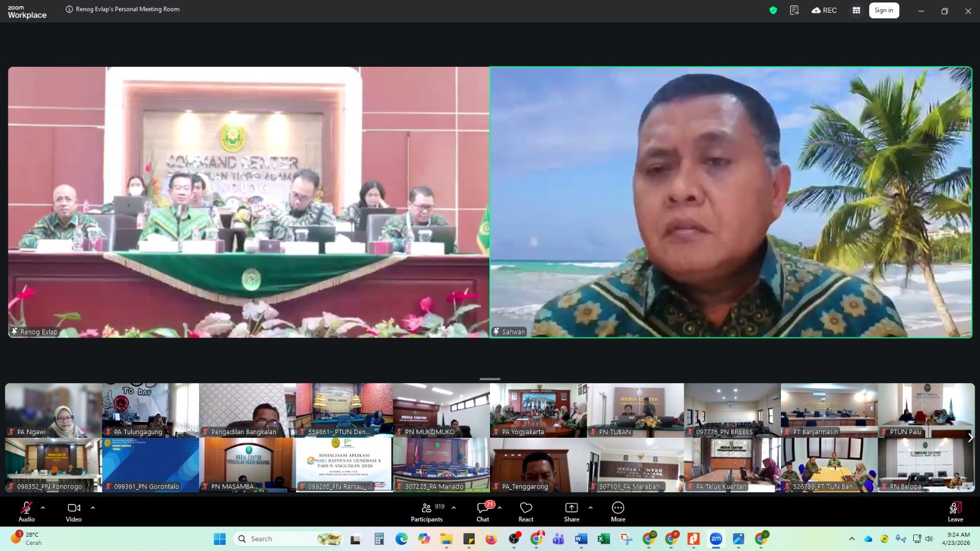Click the Sign in button

883,10
